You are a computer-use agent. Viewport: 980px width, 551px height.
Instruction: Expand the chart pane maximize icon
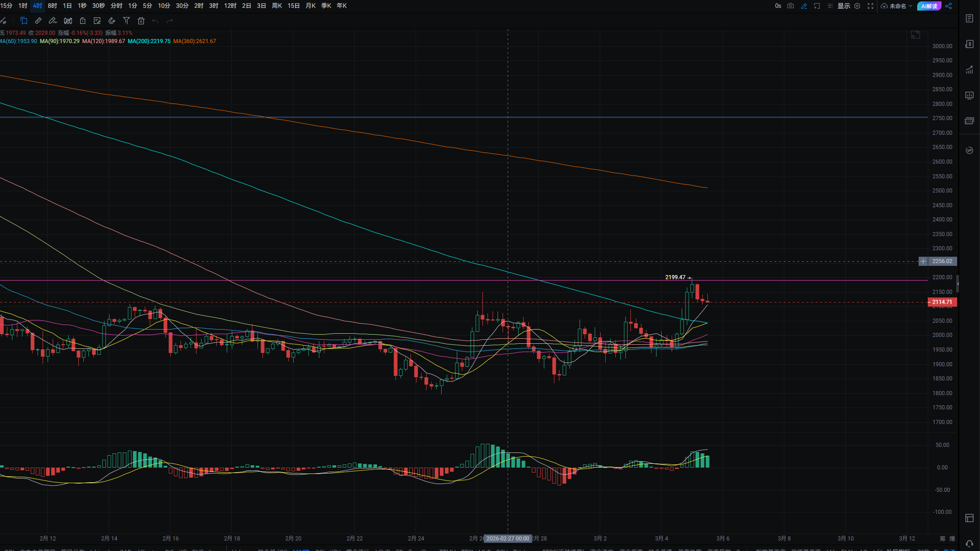click(x=915, y=35)
